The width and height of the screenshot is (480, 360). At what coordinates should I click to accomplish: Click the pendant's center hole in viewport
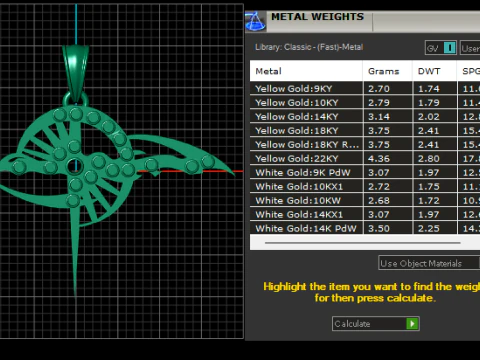74,166
